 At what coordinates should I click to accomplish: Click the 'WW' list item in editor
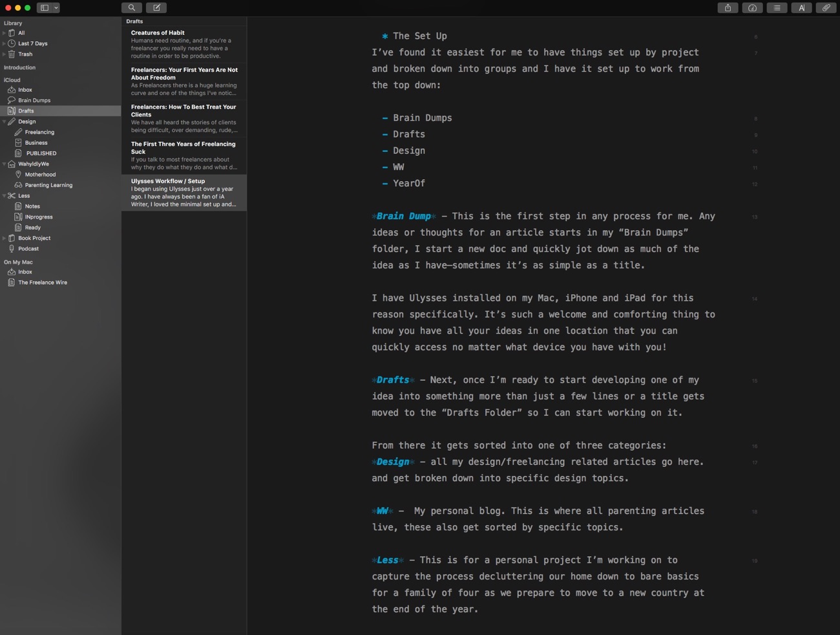(399, 167)
